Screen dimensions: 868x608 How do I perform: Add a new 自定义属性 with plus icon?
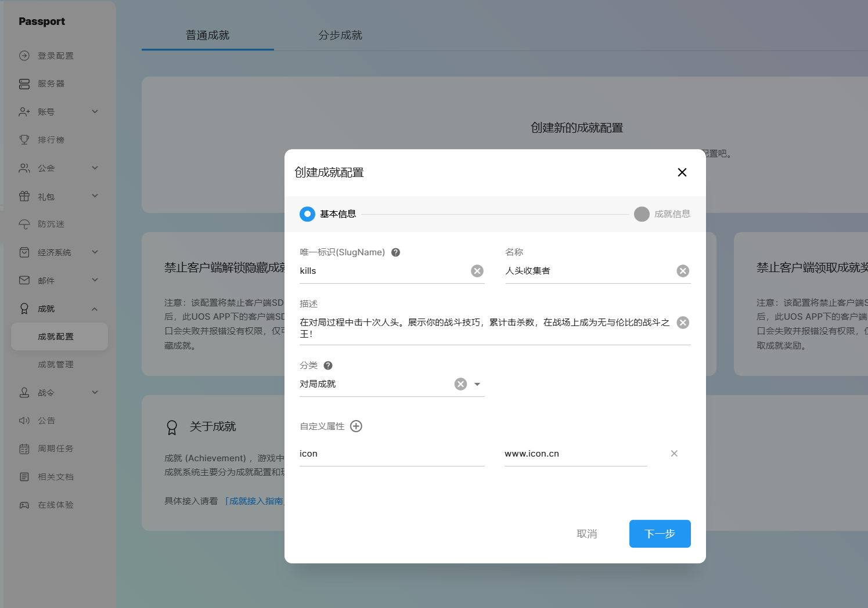(356, 426)
